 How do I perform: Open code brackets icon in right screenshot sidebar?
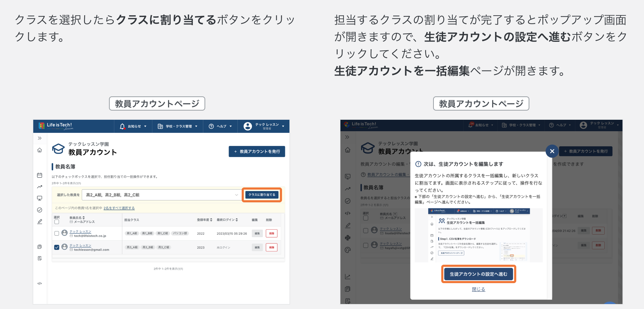[x=348, y=213]
